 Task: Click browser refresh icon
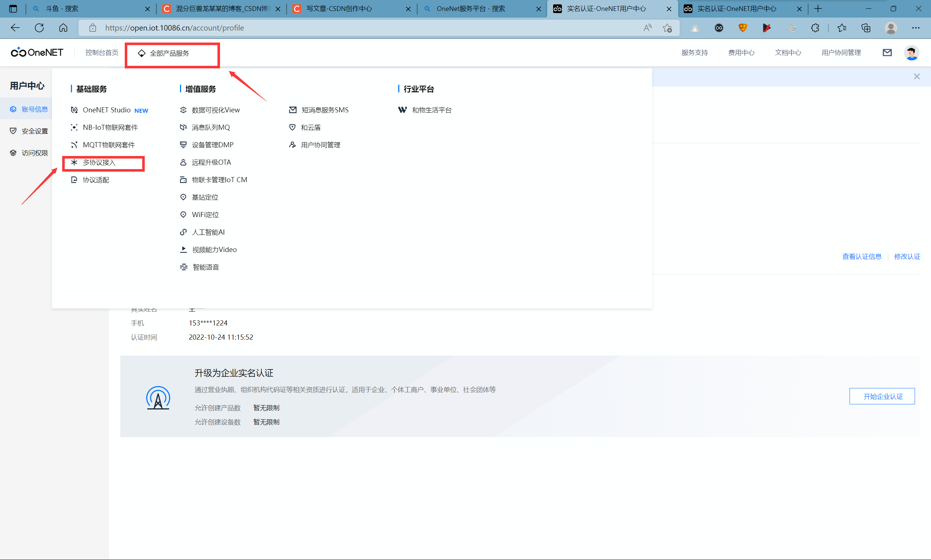[39, 28]
